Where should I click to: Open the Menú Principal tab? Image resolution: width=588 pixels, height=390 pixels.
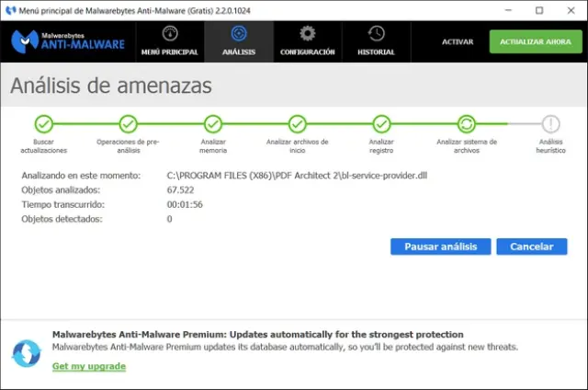tap(170, 41)
